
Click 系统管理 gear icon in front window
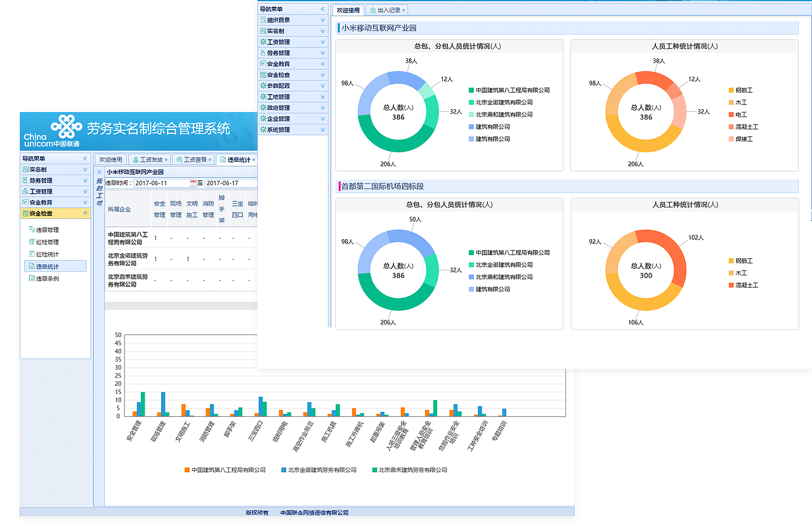click(x=263, y=129)
